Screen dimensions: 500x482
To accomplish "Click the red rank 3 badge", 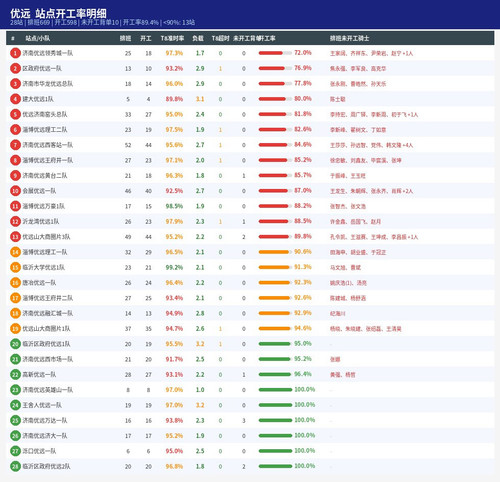I will click(15, 84).
